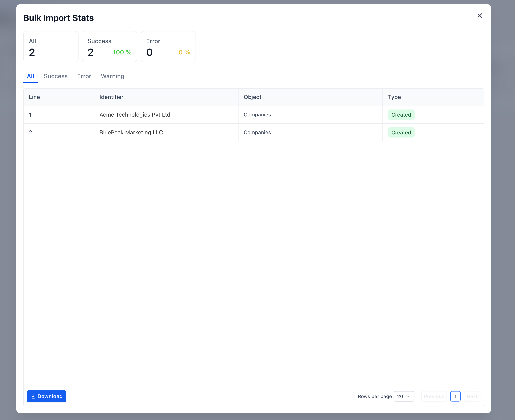Click the Line column header
This screenshot has height=420, width=515.
click(x=34, y=97)
